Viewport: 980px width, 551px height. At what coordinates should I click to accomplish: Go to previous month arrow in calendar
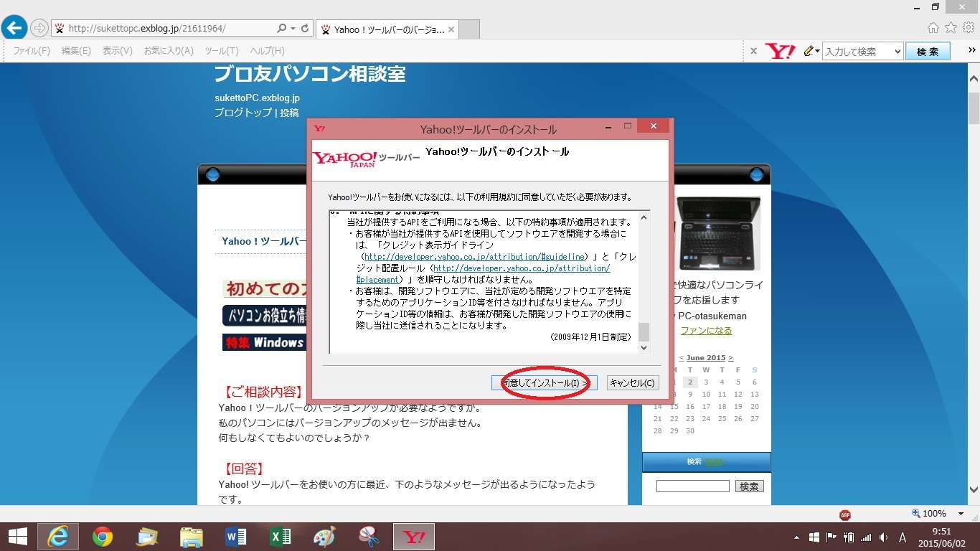click(682, 357)
